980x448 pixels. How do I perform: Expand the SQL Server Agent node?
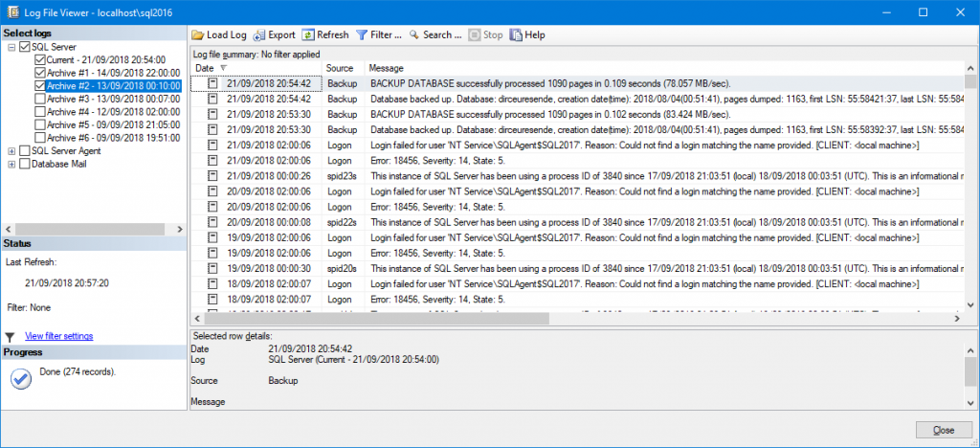(x=11, y=151)
